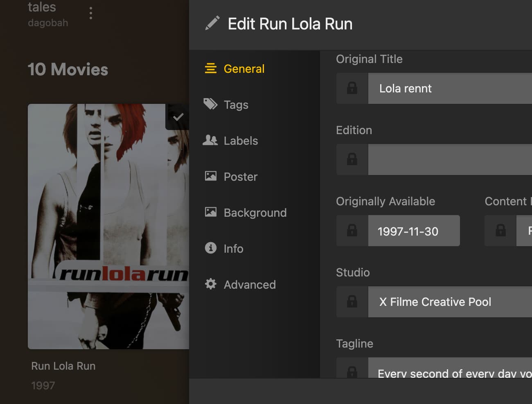Click the Tagline text field
Screen dimensions: 532x404
point(450,368)
